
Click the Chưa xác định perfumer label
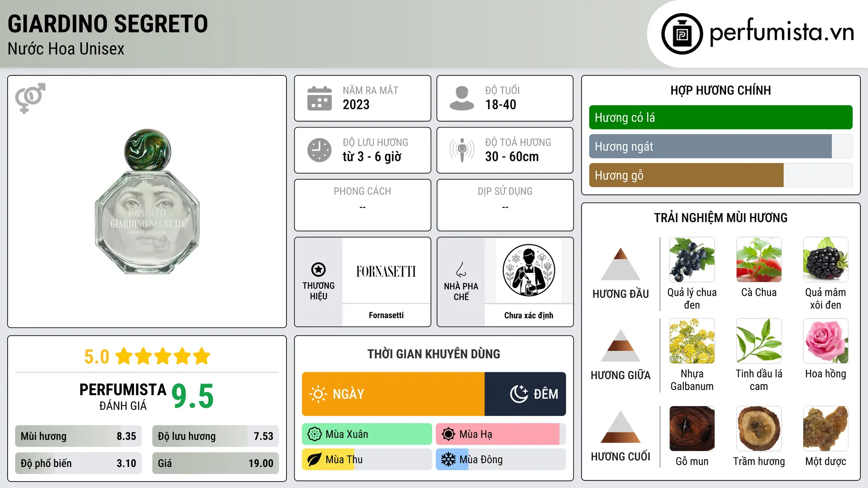(529, 315)
